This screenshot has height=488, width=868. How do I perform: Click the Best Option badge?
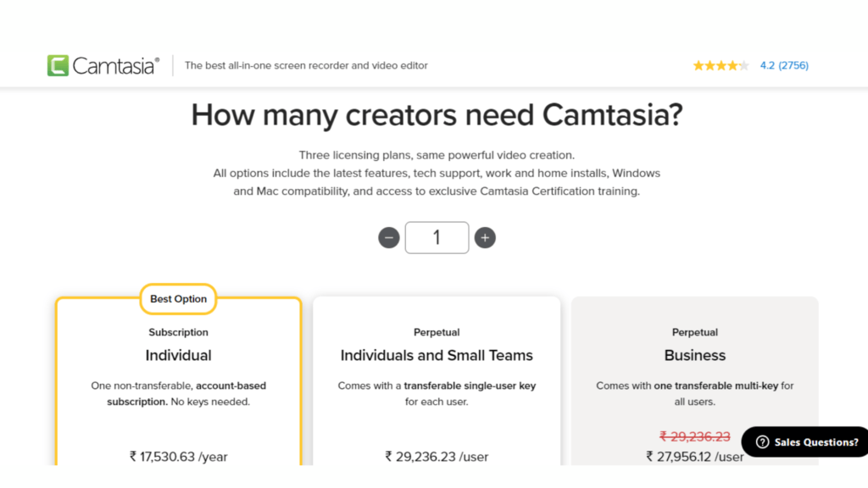[178, 299]
